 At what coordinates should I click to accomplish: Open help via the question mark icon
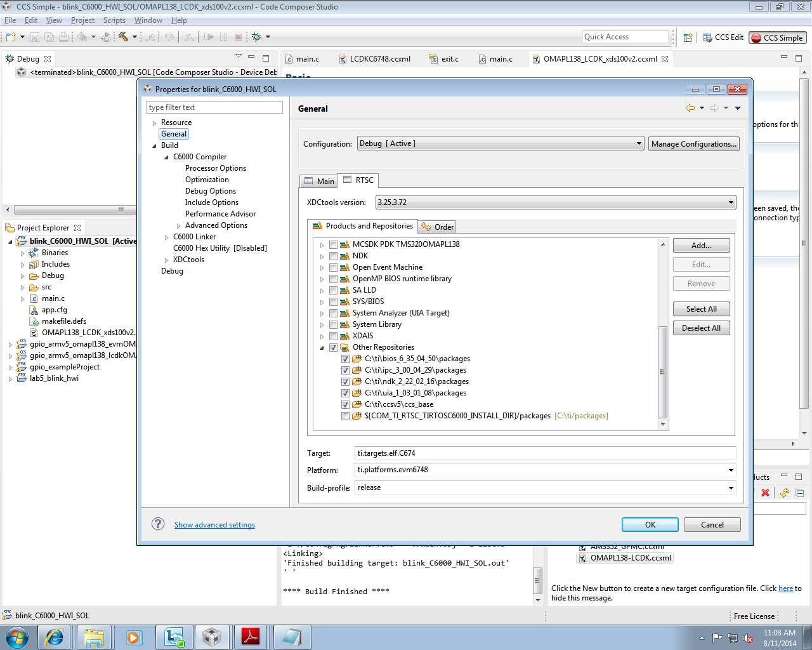click(x=158, y=524)
